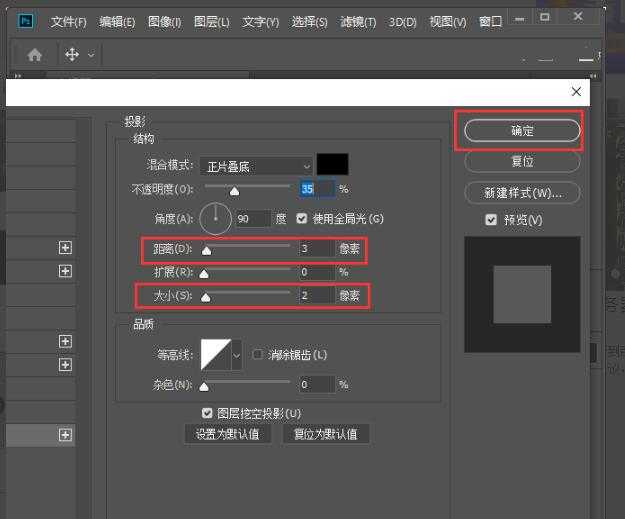Click the angle dial for shadow direction
625x519 pixels.
tap(215, 217)
